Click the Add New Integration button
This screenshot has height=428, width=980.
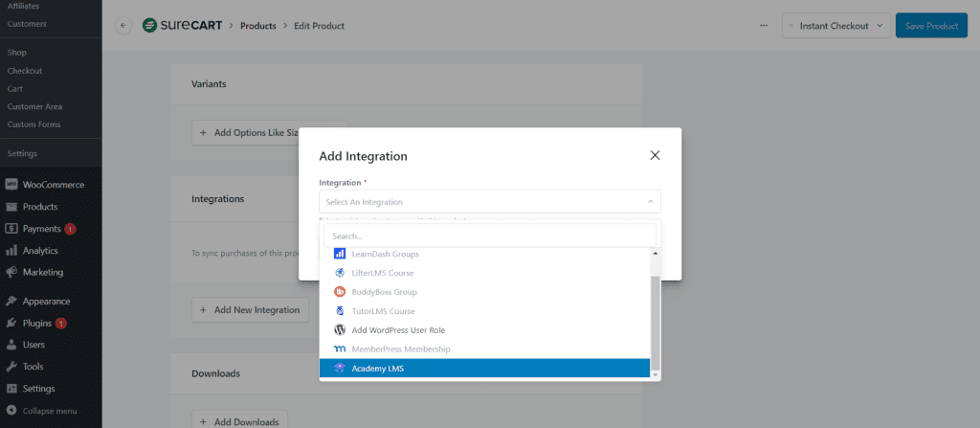click(x=250, y=310)
